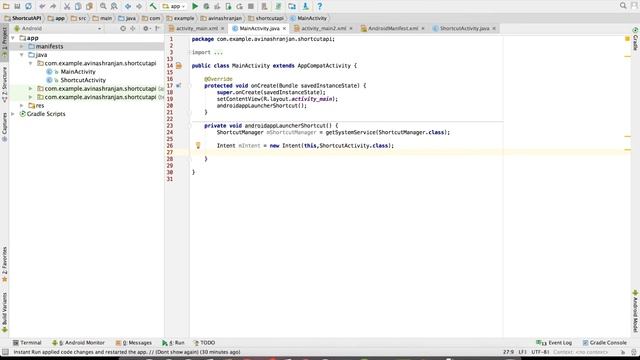Click the Replace magnifier icon
Image resolution: width=640 pixels, height=360 pixels.
114,6
